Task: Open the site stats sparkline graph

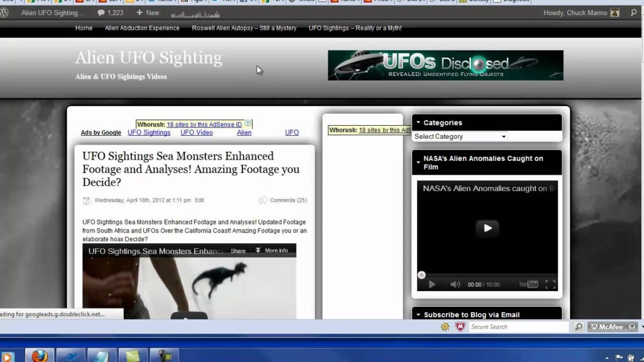Action: tap(195, 15)
